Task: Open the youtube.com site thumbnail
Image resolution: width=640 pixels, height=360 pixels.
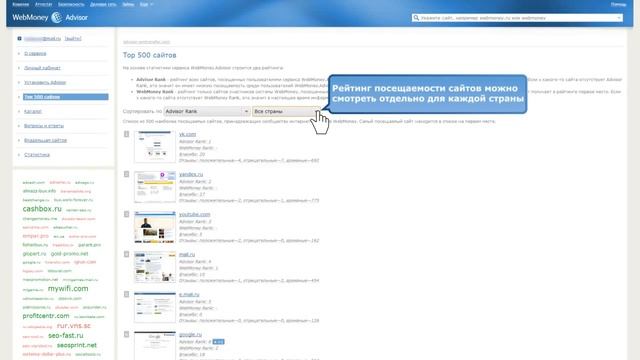Action: [x=155, y=227]
